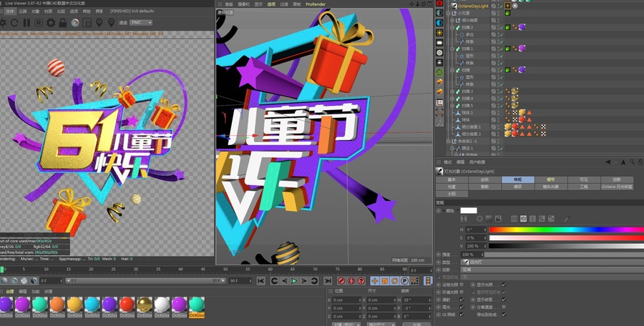Restart render with the circular refresh icon

point(14,23)
